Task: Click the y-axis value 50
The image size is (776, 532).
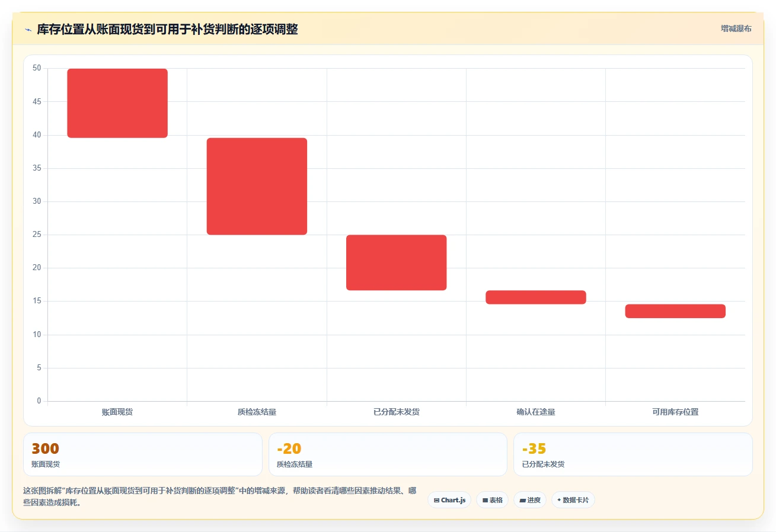Action: (x=37, y=68)
